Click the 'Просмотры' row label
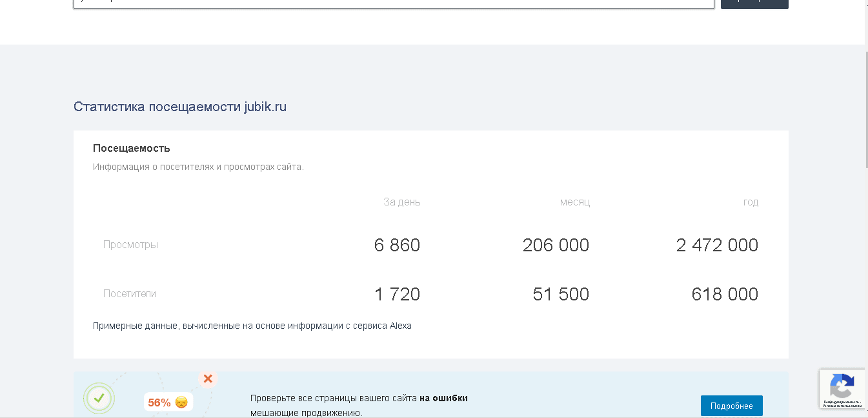This screenshot has height=418, width=868. pos(130,244)
